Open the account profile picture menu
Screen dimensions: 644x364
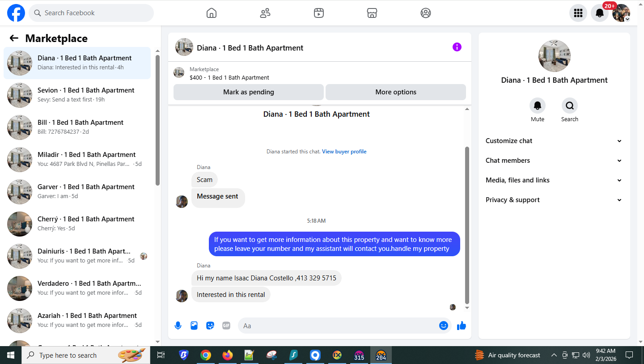[x=621, y=13]
